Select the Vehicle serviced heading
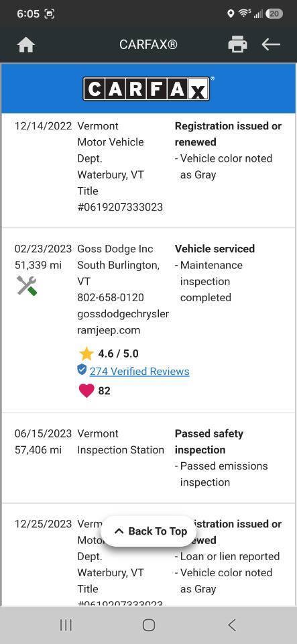Viewport: 297px width, 644px height. pyautogui.click(x=215, y=249)
